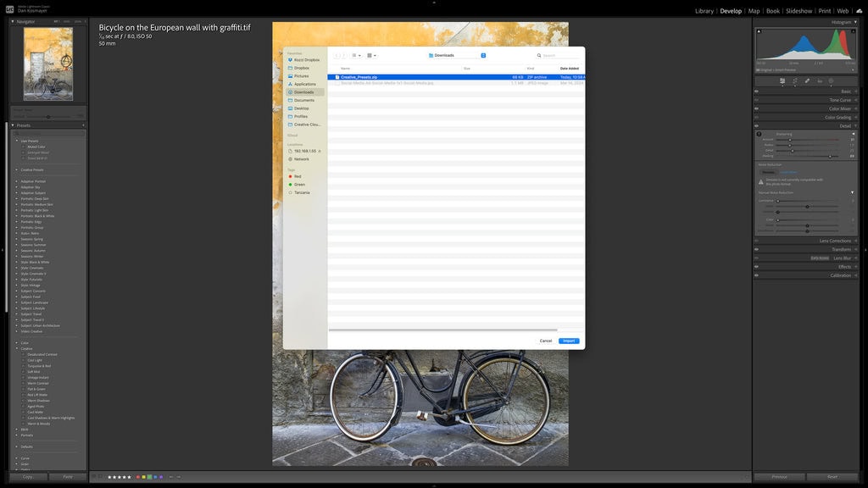Click the Copy button
Viewport: 868px width, 488px height.
[x=28, y=477]
